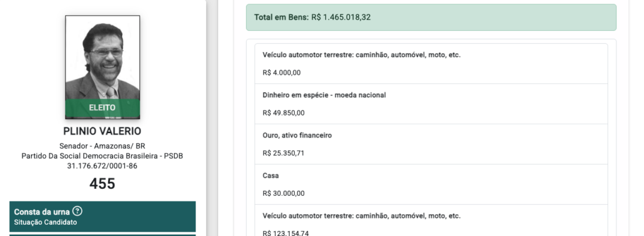
Task: Click the CNPJ 31.176.672/0001-86 text
Action: pos(103,166)
